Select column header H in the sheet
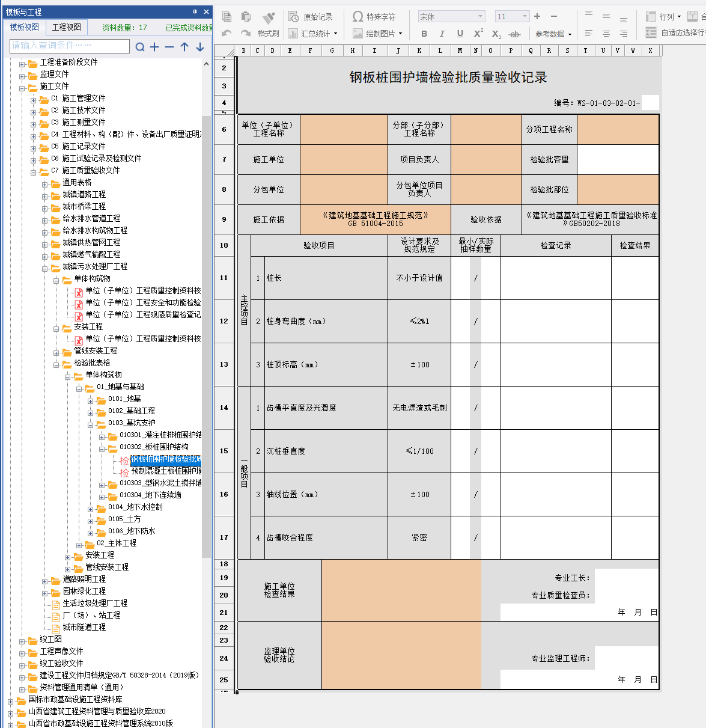 [353, 50]
